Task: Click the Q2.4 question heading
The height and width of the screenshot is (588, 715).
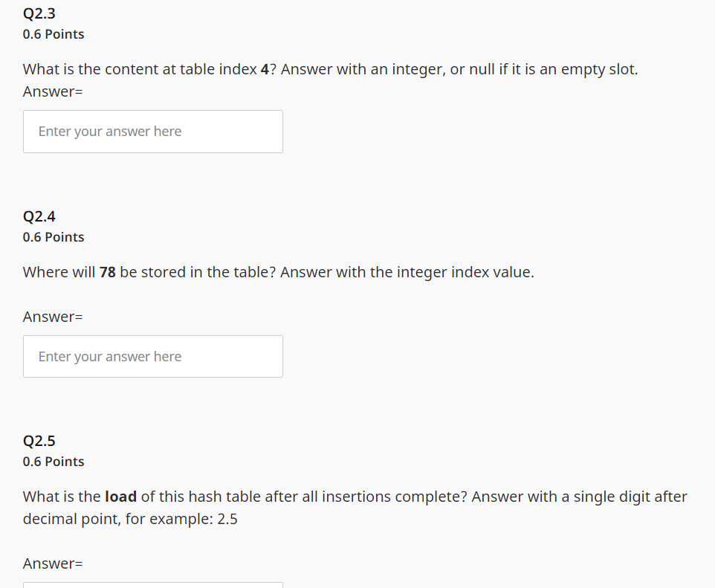Action: [39, 216]
